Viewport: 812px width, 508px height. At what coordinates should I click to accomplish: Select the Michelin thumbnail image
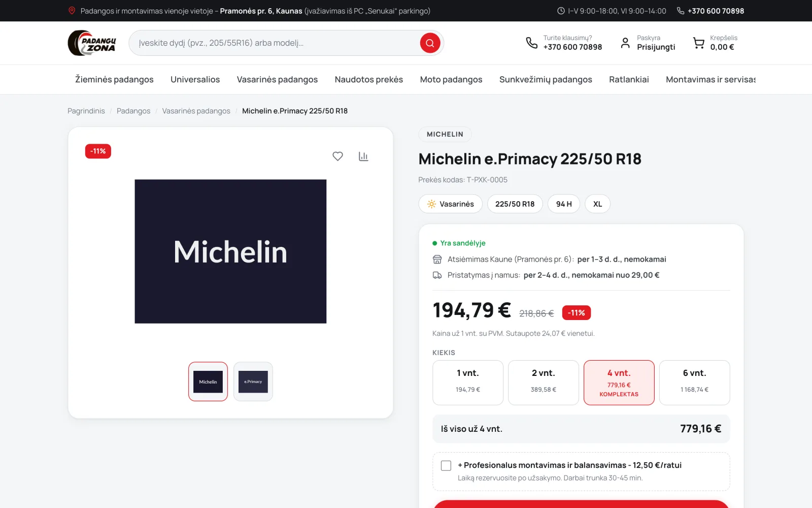tap(208, 382)
